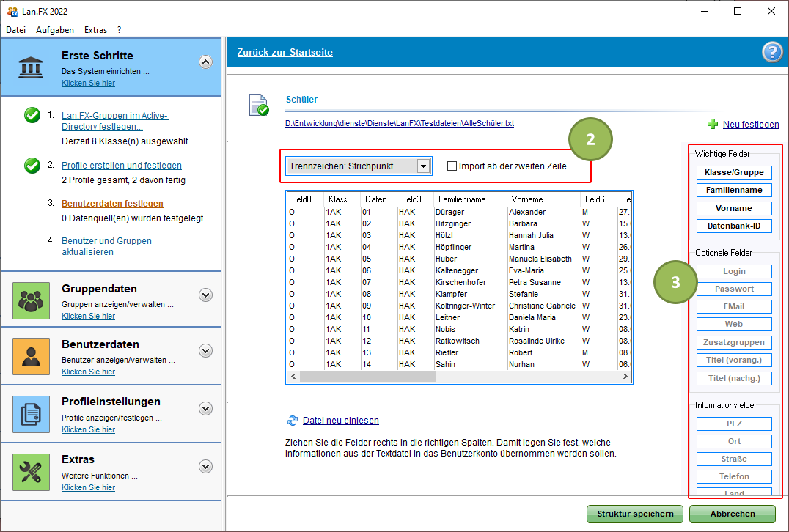Collapse the Erste Schritte section
Viewport: 789px width, 532px height.
[x=205, y=62]
